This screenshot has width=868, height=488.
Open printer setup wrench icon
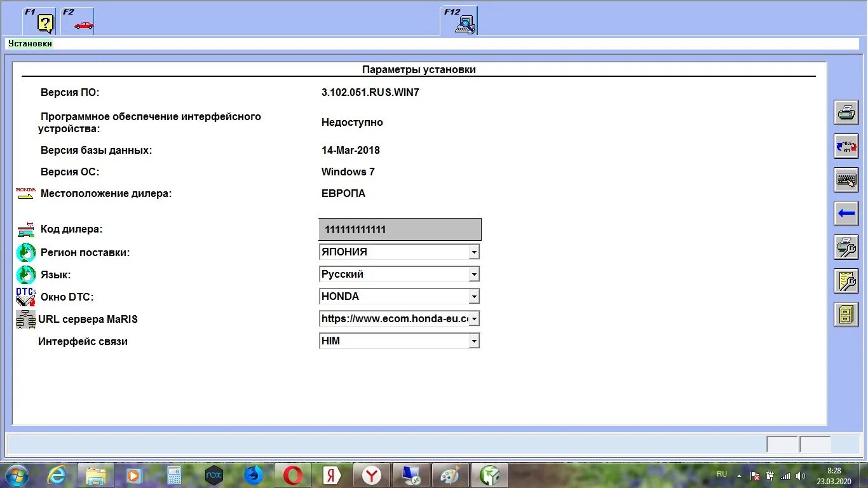point(846,247)
